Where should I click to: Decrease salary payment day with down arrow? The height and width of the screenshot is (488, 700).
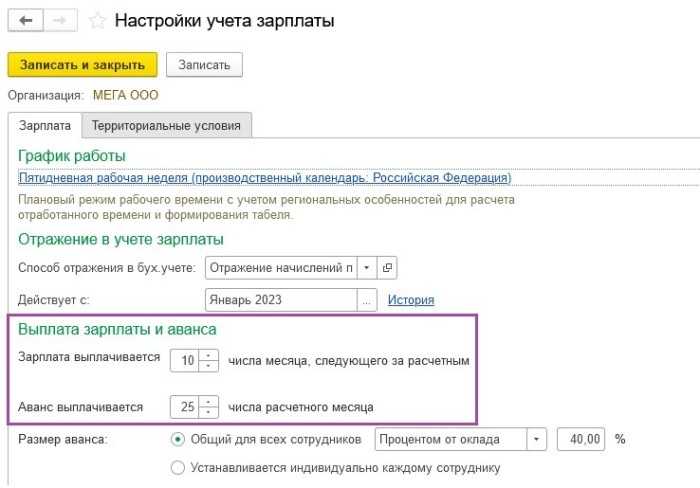[x=208, y=366]
